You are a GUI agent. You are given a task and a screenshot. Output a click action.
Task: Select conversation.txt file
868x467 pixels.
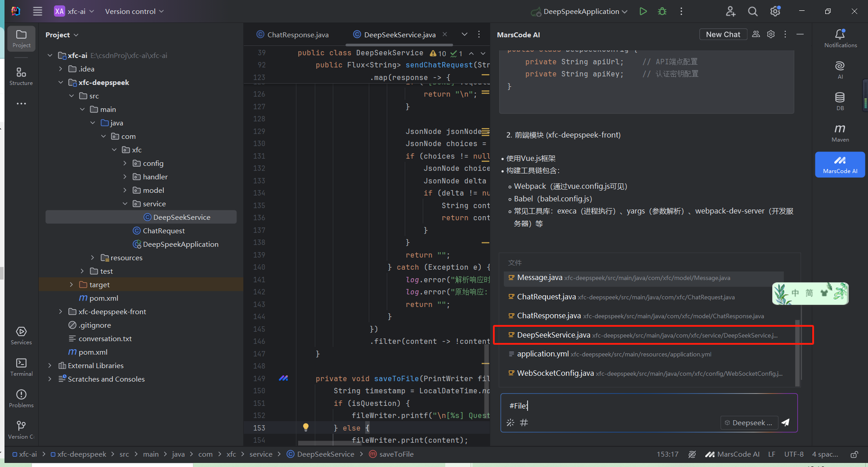[100, 338]
